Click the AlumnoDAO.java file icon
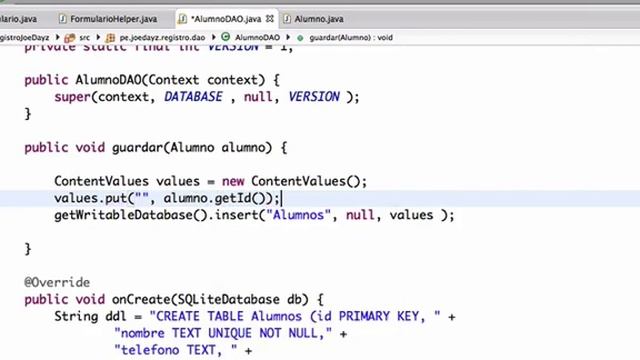 click(x=182, y=19)
